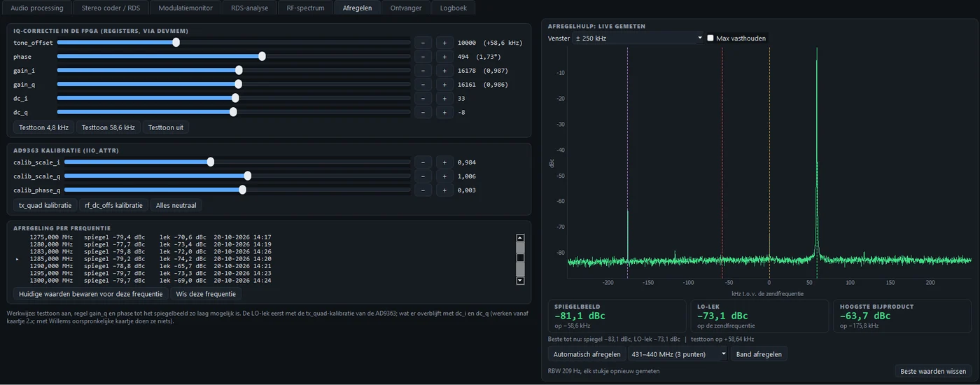Decrease calib_phase_q with minus button
This screenshot has width=980, height=385.
click(x=423, y=190)
